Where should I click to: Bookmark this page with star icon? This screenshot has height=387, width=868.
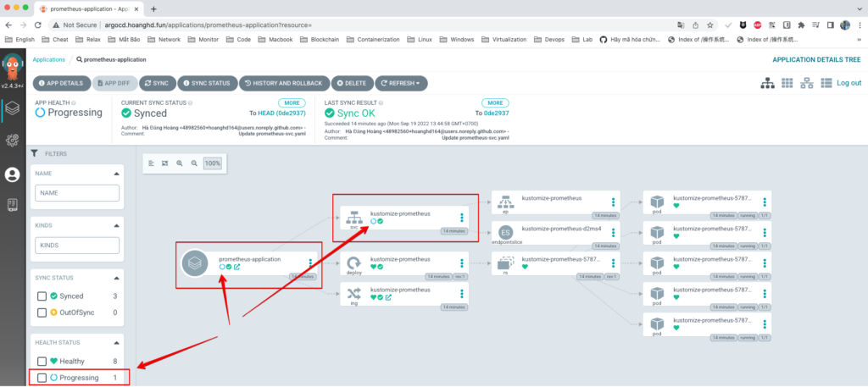coord(709,25)
